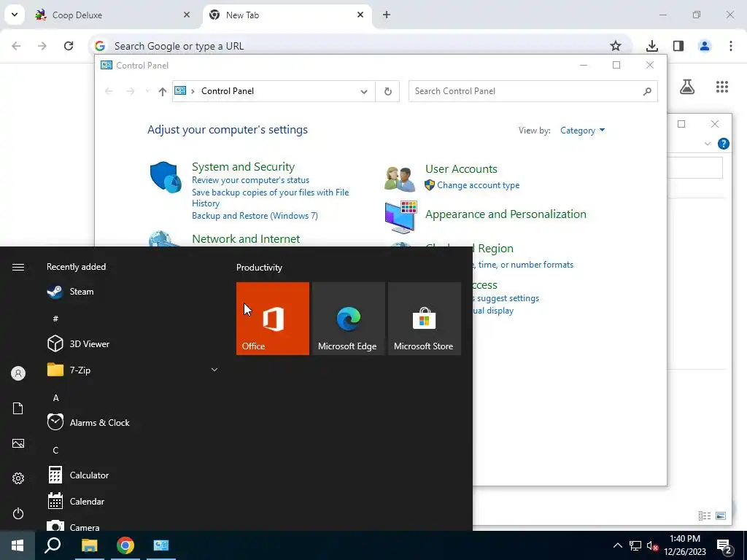
Task: Open Appearance and Personalization category
Action: (506, 214)
